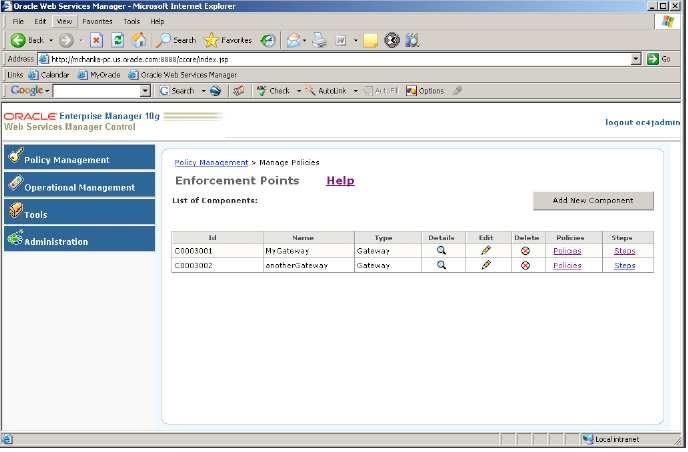View details of MyGateway component
The width and height of the screenshot is (688, 452).
pos(441,251)
